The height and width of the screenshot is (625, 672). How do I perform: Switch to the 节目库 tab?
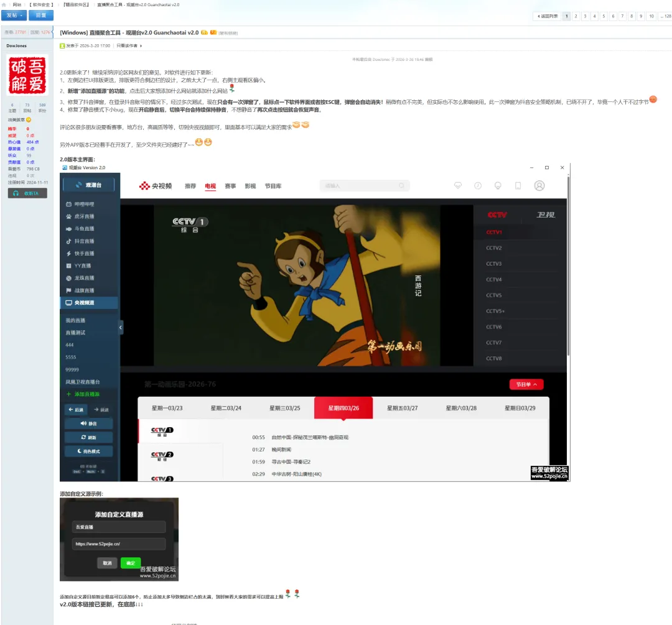[x=273, y=186]
